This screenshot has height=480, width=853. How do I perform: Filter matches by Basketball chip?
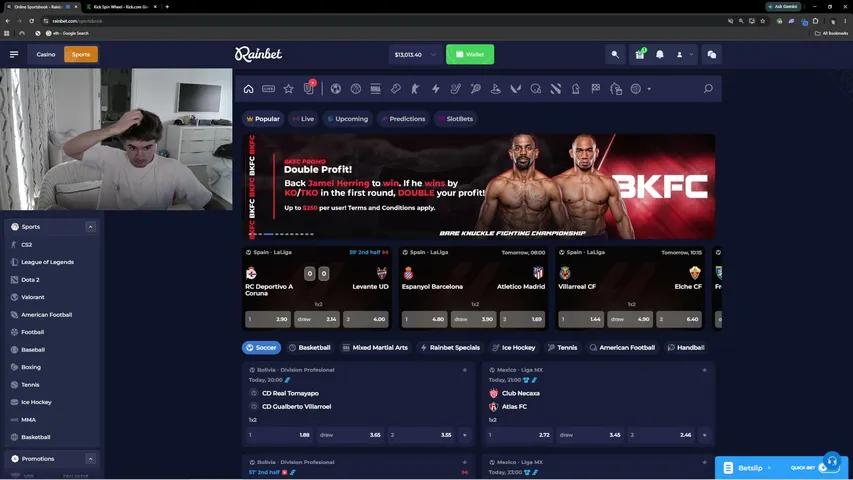(x=310, y=348)
